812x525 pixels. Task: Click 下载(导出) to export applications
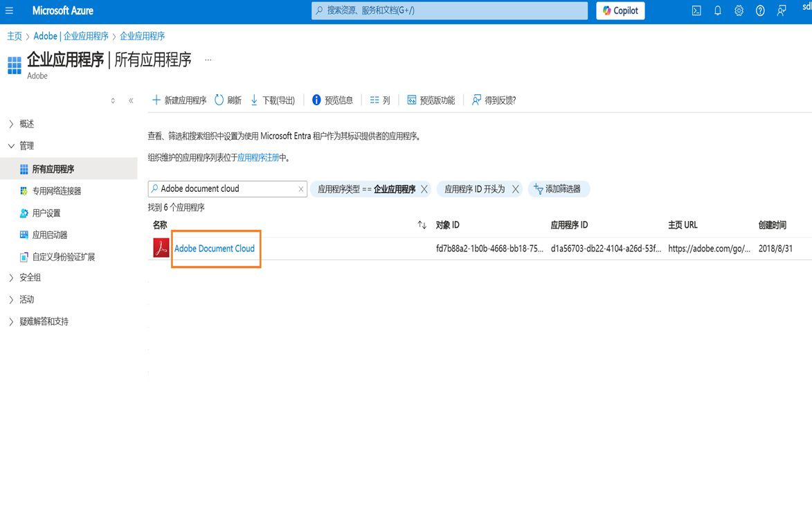coord(273,100)
